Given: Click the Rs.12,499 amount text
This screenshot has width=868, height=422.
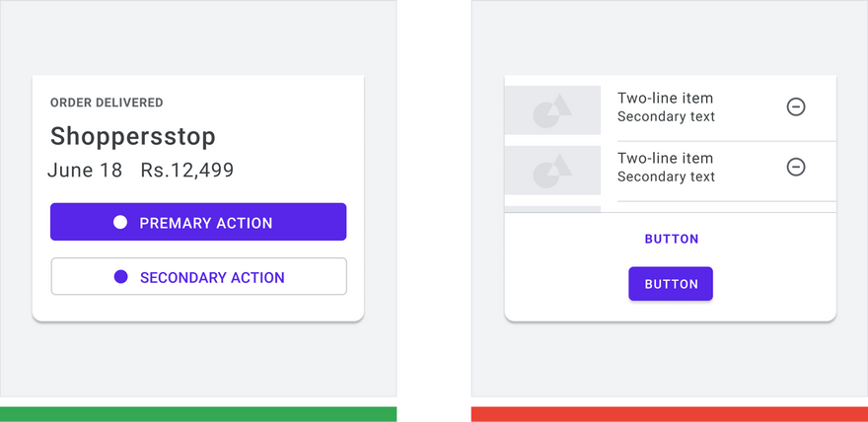Looking at the screenshot, I should coord(187,171).
